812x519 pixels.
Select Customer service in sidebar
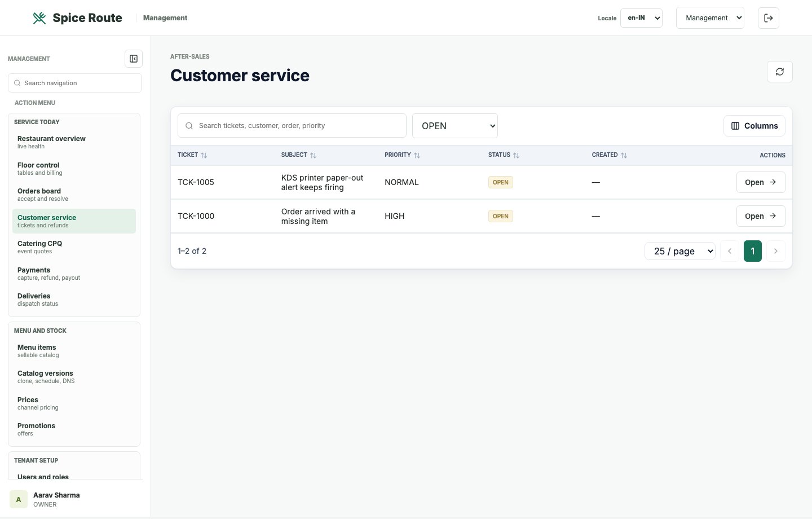pyautogui.click(x=74, y=221)
